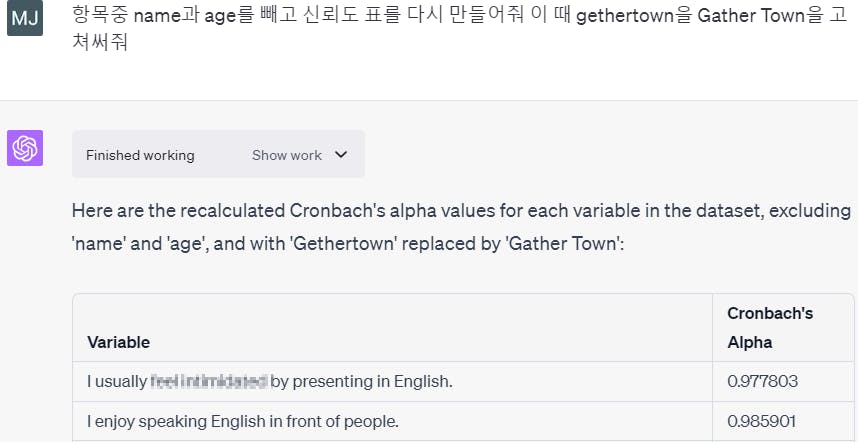Image resolution: width=858 pixels, height=442 pixels.
Task: Click the quoted 'name' in the response
Action: [x=97, y=242]
